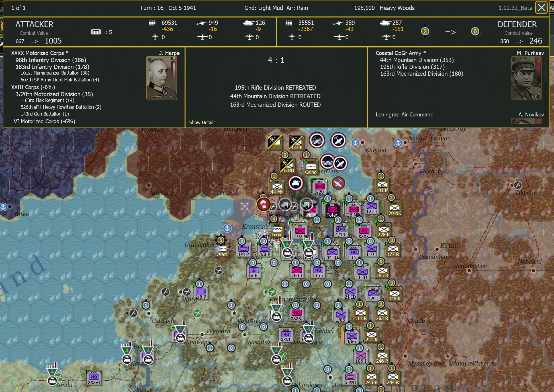554x392 pixels.
Task: Select the 1 ID unit counter
Action: click(x=362, y=273)
